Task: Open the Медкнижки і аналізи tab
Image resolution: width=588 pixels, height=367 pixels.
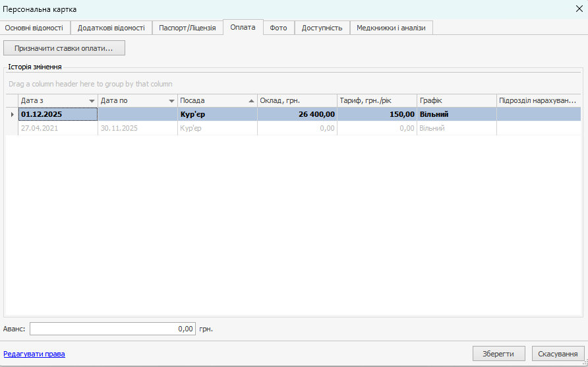Action: click(x=391, y=28)
